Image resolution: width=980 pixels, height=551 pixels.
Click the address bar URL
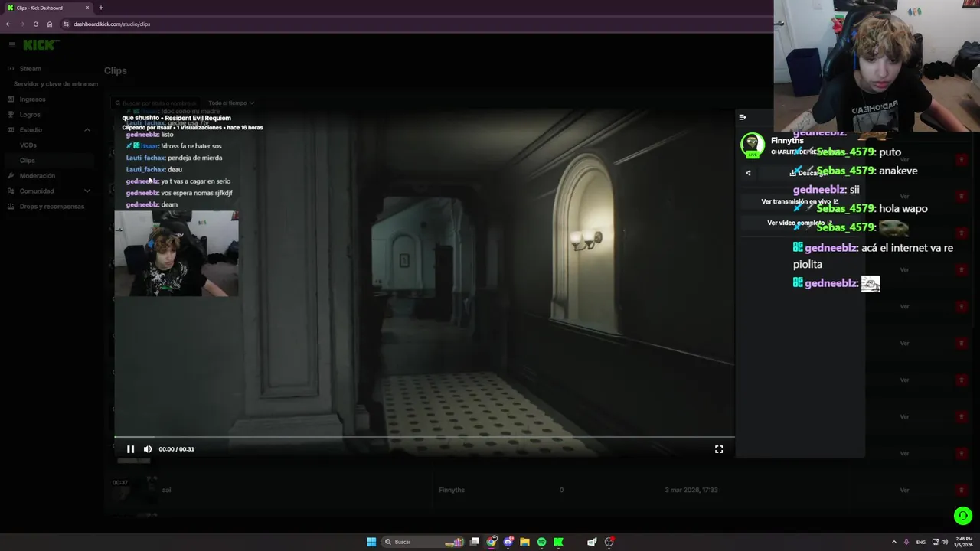(x=112, y=24)
